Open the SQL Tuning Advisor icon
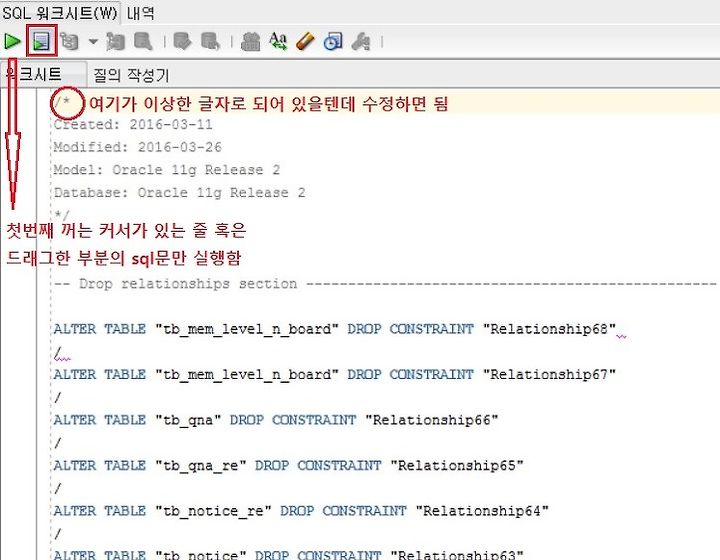The image size is (720, 560). pos(143,41)
